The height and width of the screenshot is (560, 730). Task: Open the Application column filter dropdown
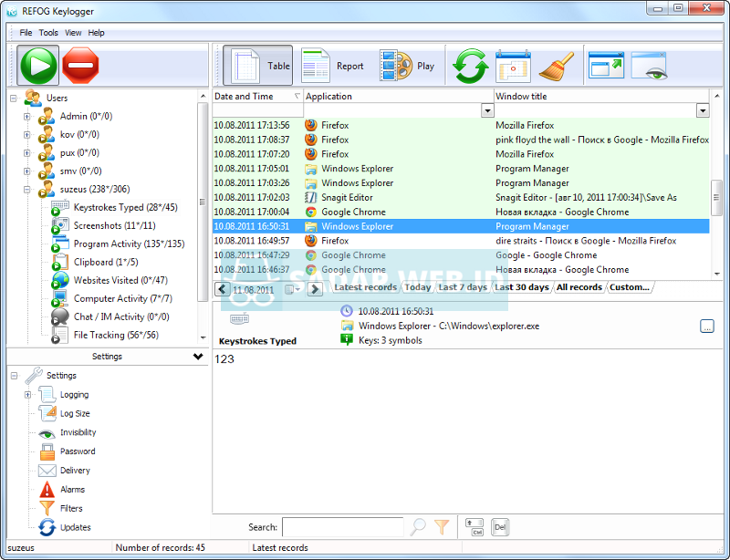pos(487,110)
